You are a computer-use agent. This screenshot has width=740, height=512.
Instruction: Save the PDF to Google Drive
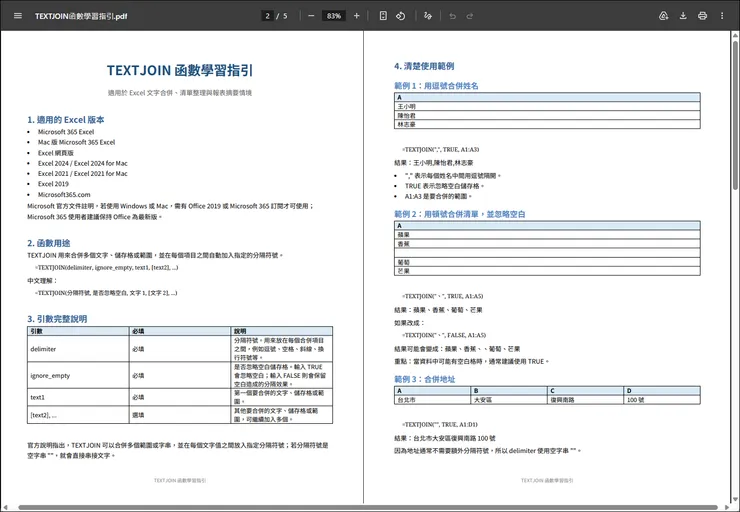pos(664,16)
